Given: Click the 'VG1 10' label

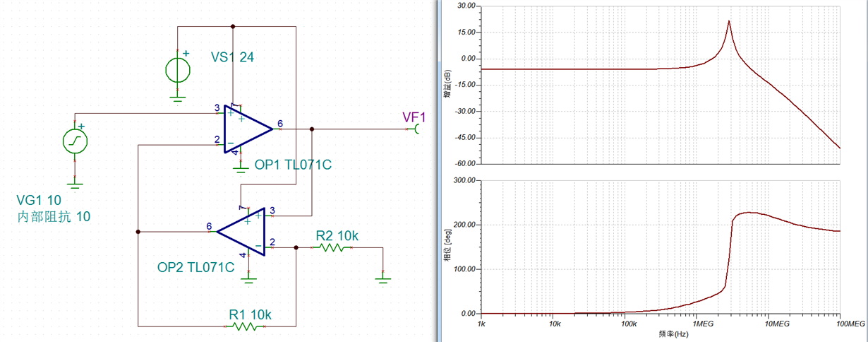Looking at the screenshot, I should (x=39, y=200).
